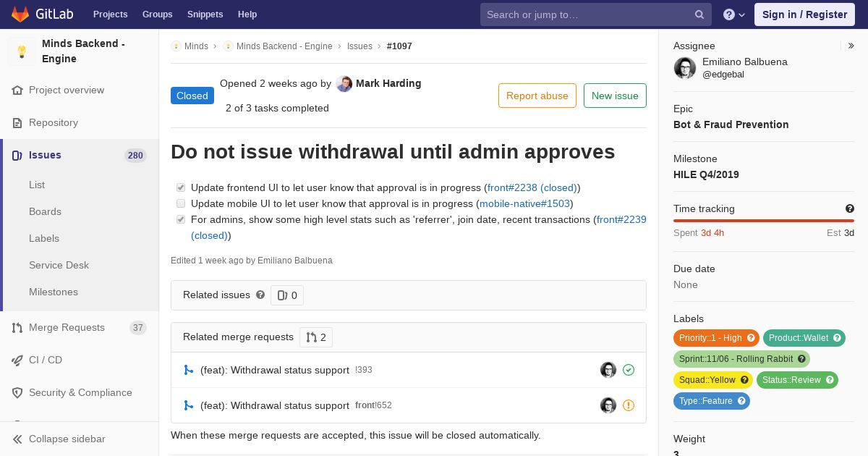868x456 pixels.
Task: Click help icon on Product::Wallet label
Action: click(x=837, y=338)
